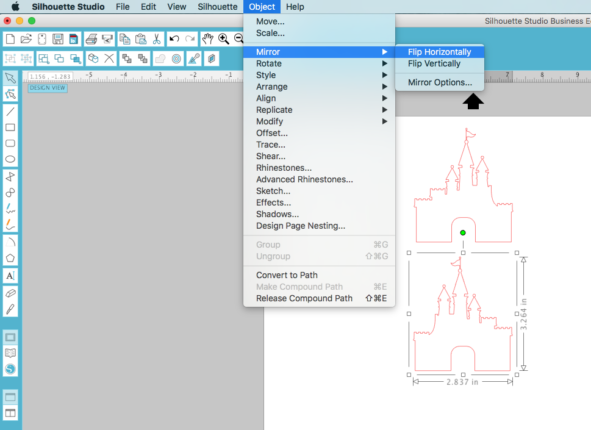Select the Text tool
This screenshot has height=430, width=591.
pos(10,275)
